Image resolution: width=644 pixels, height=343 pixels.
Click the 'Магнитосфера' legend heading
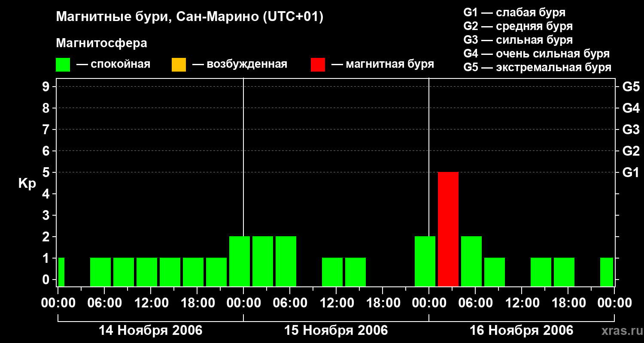[x=101, y=43]
